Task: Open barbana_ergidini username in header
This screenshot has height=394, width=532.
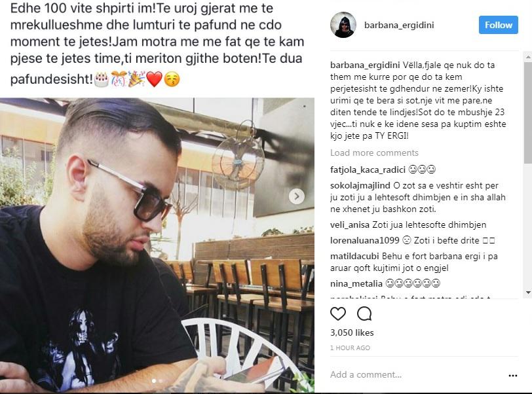Action: [x=399, y=25]
